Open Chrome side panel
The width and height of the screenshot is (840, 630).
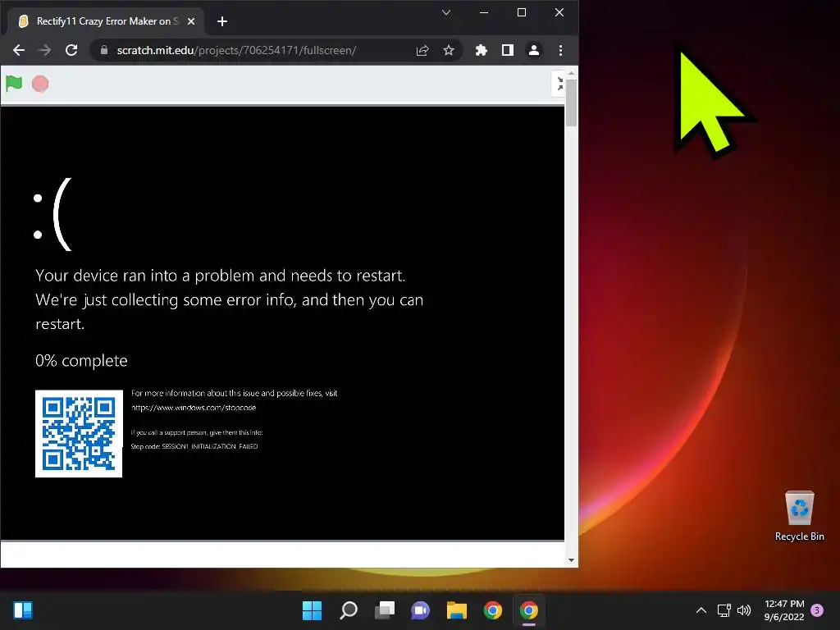[x=507, y=50]
